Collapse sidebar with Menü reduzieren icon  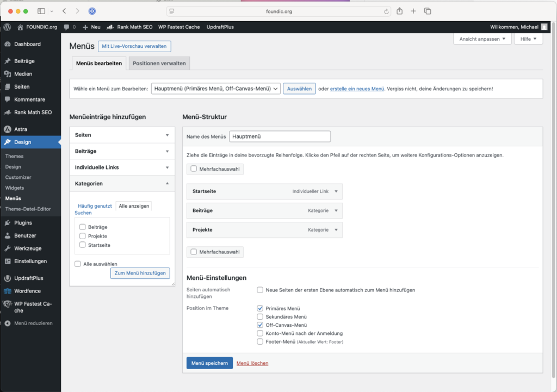coord(8,323)
